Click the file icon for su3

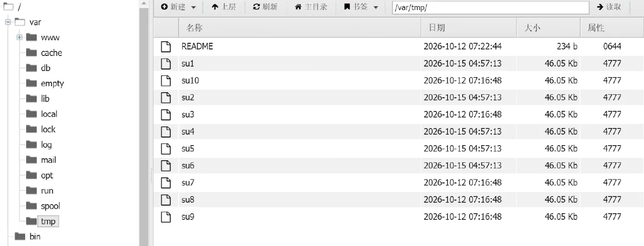[166, 114]
